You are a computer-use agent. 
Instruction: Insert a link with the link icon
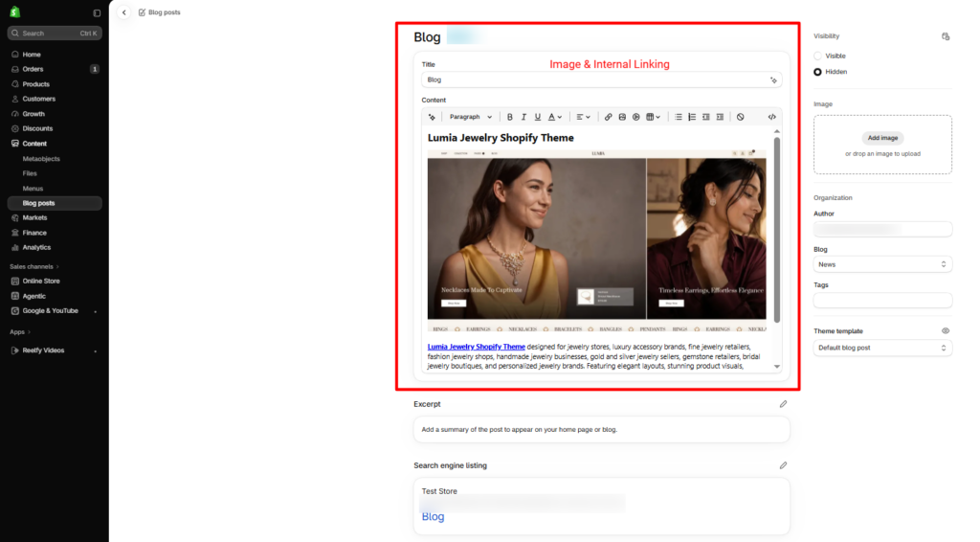608,117
